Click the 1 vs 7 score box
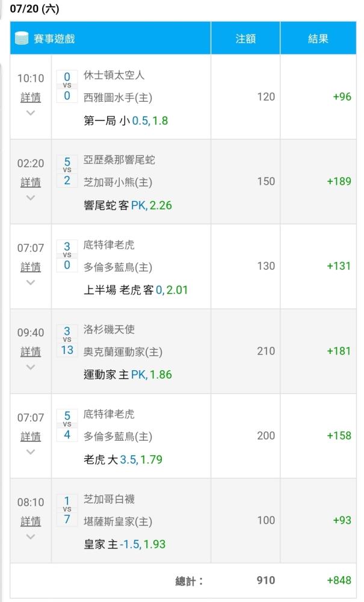Image resolution: width=364 pixels, height=602 pixels. (67, 510)
